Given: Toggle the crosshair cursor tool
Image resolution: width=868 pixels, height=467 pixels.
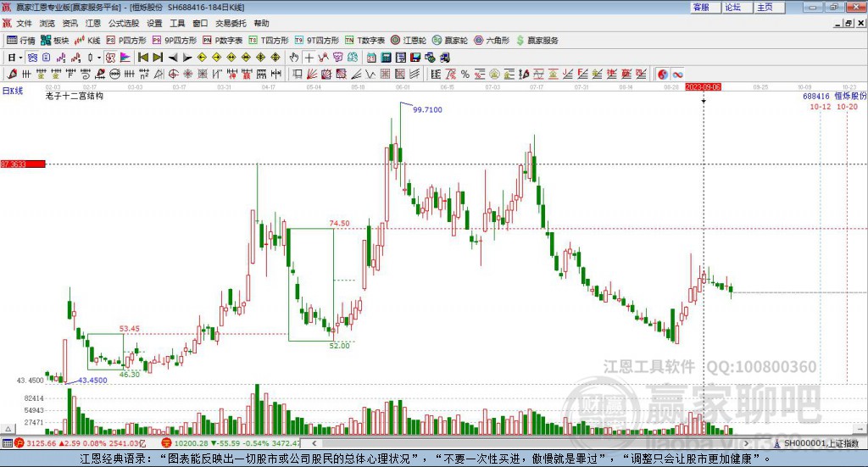Looking at the screenshot, I should click(309, 58).
